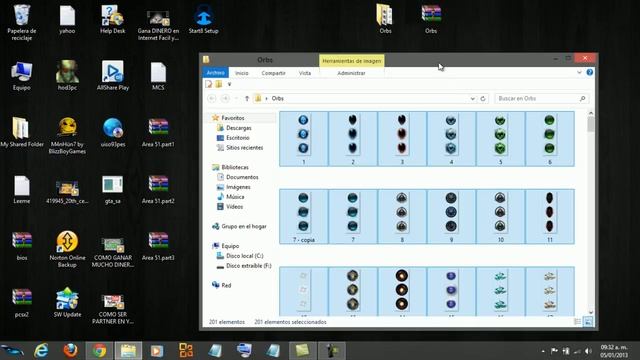640x360 pixels.
Task: Open the Compartir ribbon tab
Action: (273, 73)
